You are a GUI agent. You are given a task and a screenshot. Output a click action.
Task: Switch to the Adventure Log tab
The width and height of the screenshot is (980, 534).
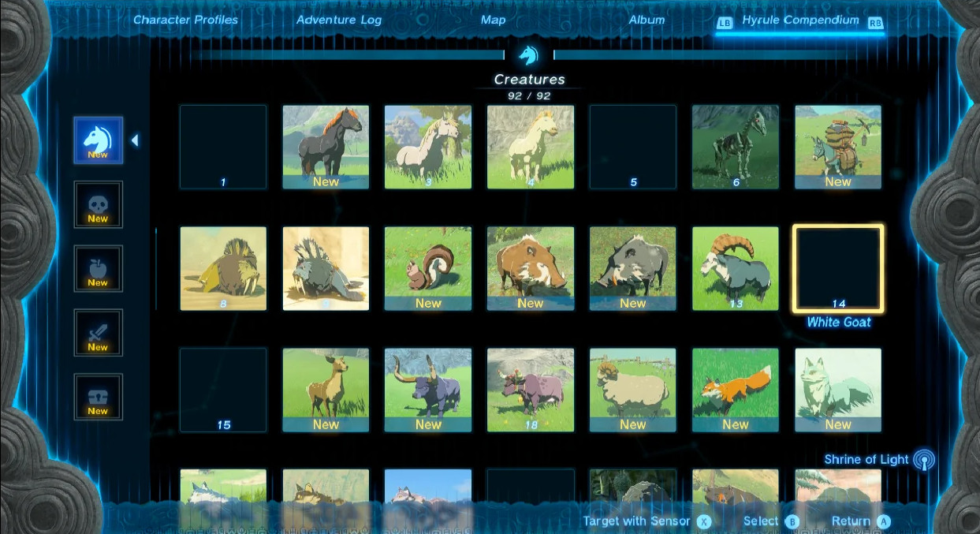tap(339, 20)
